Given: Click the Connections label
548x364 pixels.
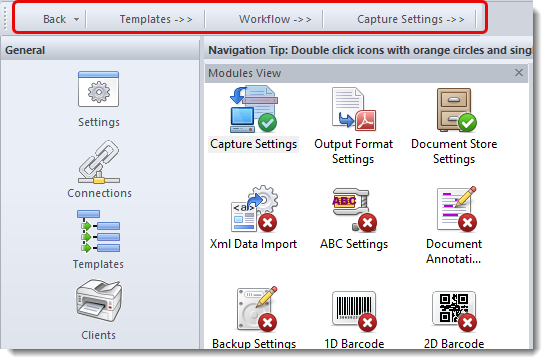Looking at the screenshot, I should coord(99,193).
